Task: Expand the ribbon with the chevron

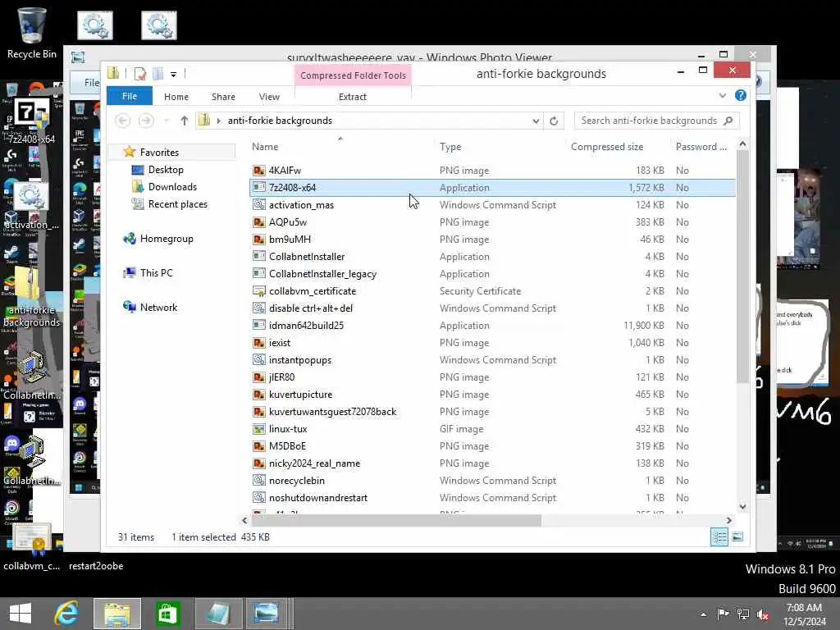Action: [x=722, y=96]
